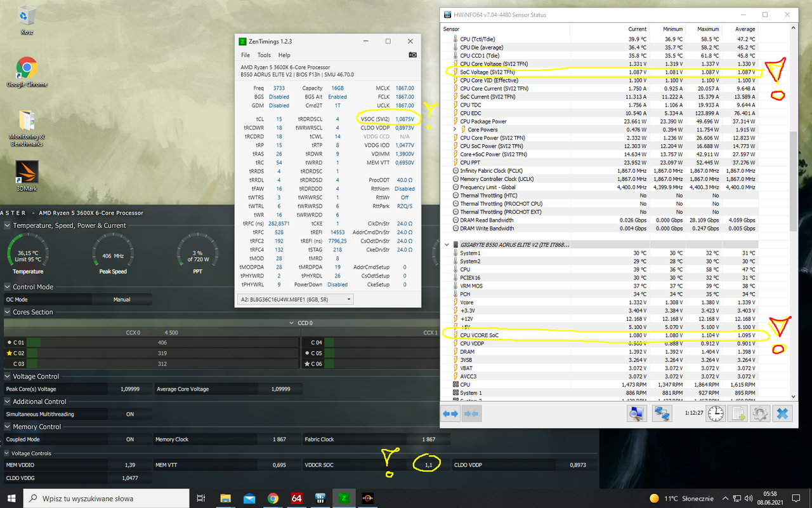Switch to AIDA64 taskbar icon
This screenshot has width=812, height=508.
click(x=296, y=498)
